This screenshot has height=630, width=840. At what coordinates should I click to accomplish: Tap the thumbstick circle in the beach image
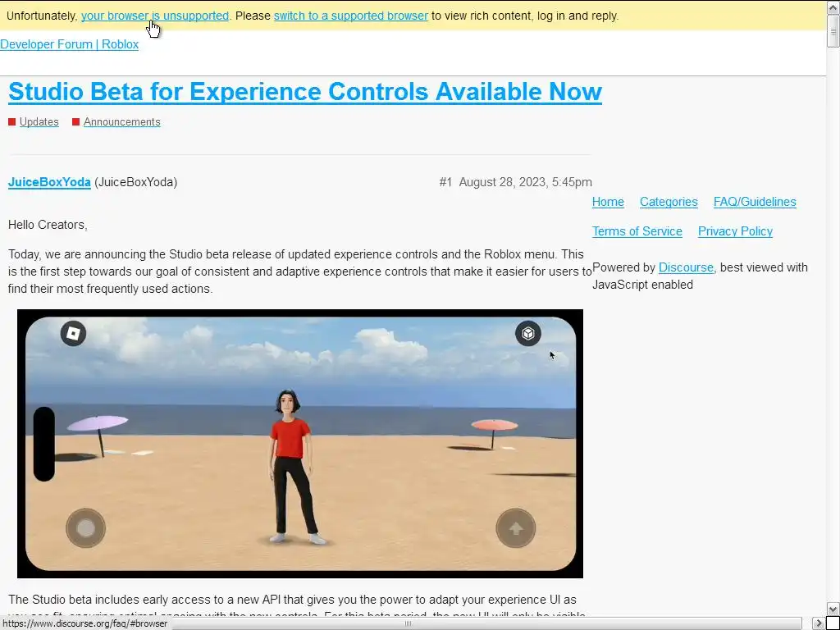[x=85, y=528]
